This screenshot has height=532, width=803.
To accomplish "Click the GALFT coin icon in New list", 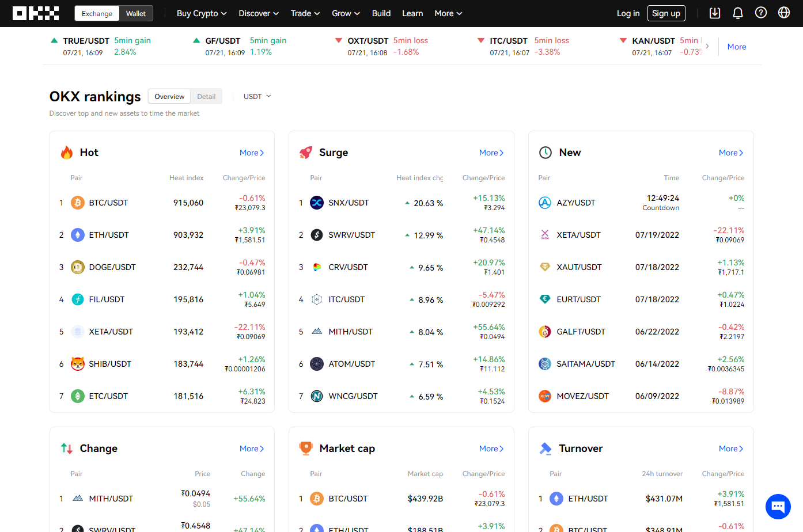I will click(x=545, y=332).
